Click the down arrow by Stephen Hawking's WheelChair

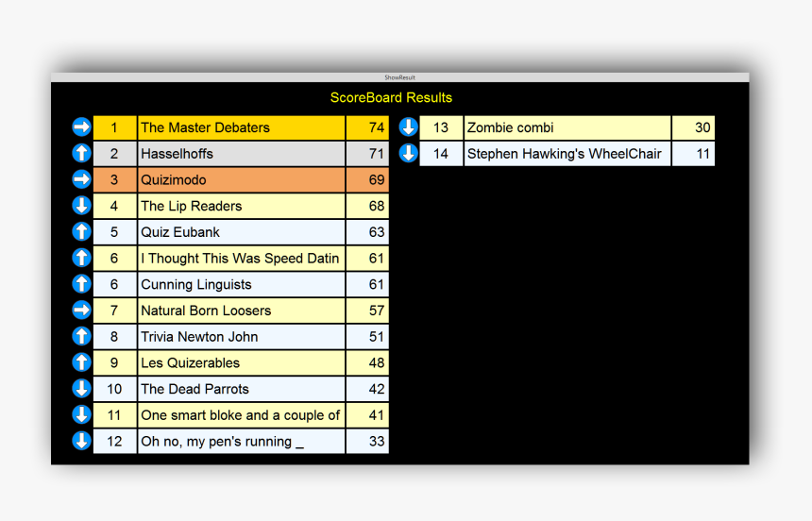click(408, 153)
